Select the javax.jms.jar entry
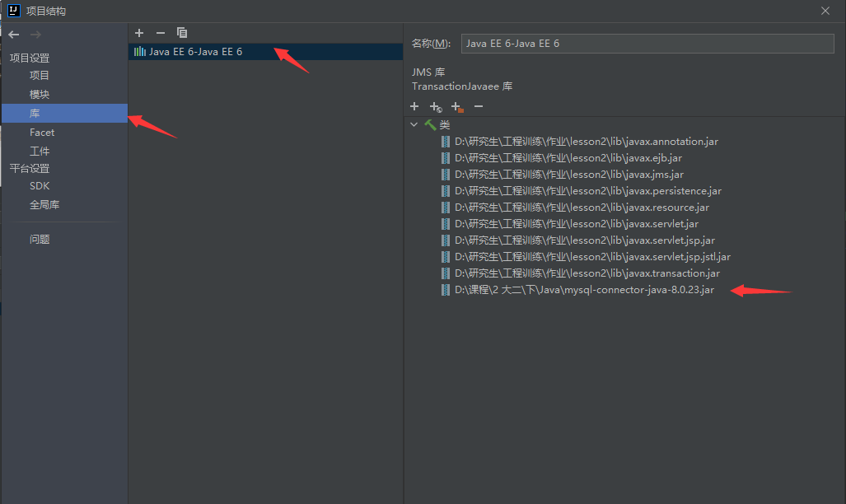Screen dimensions: 846x504 tap(569, 175)
